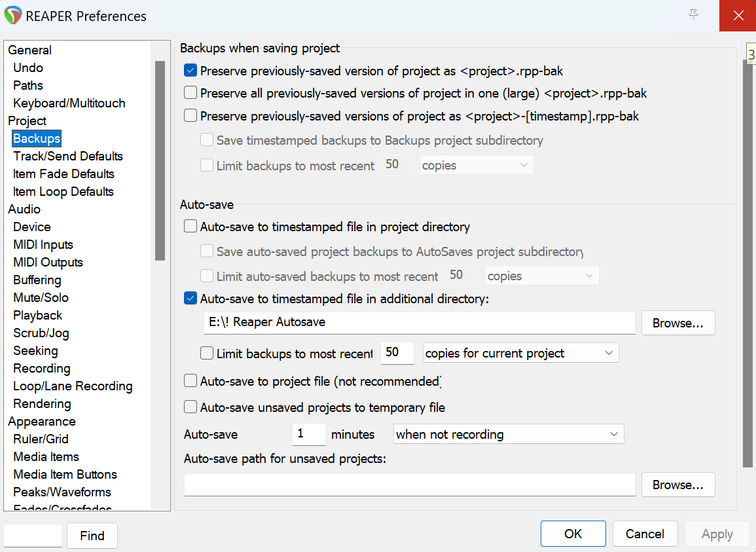The width and height of the screenshot is (756, 552).
Task: Open the audio Device page
Action: click(x=32, y=227)
